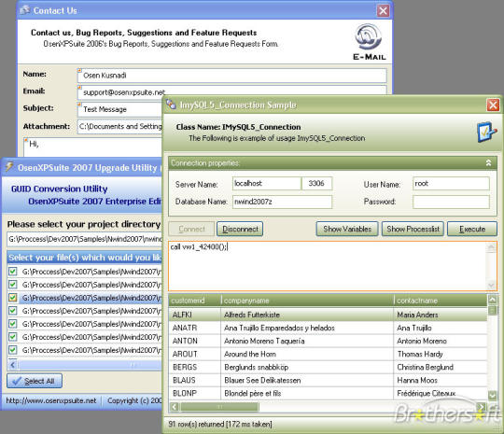Toggle the seventh file checkbox in list
Image resolution: width=504 pixels, height=434 pixels.
coord(13,350)
